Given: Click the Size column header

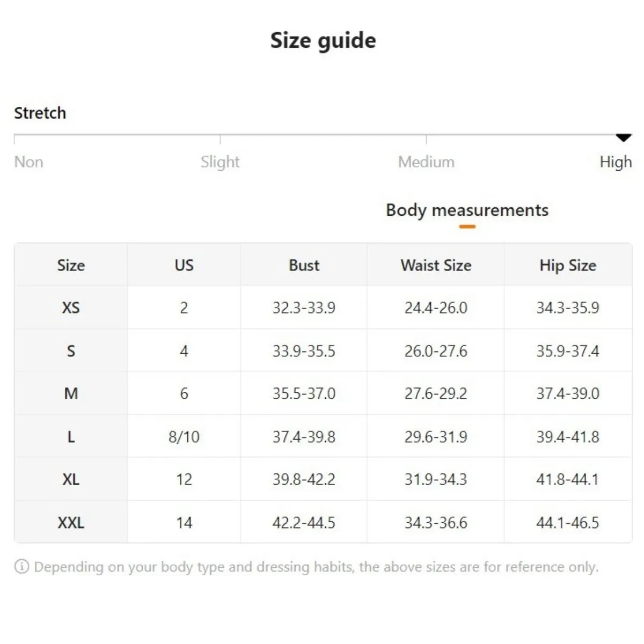Looking at the screenshot, I should [71, 265].
